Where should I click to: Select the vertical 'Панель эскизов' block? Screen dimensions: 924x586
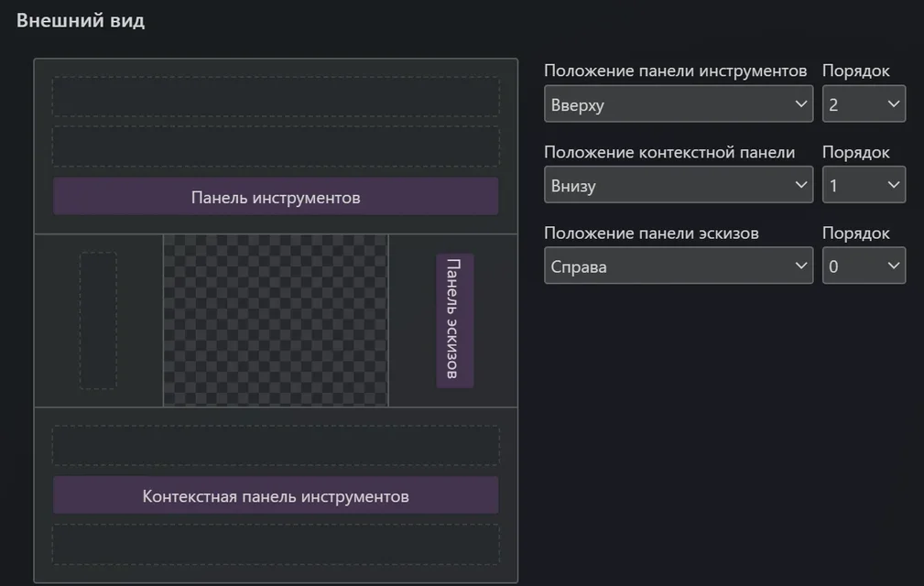[454, 320]
